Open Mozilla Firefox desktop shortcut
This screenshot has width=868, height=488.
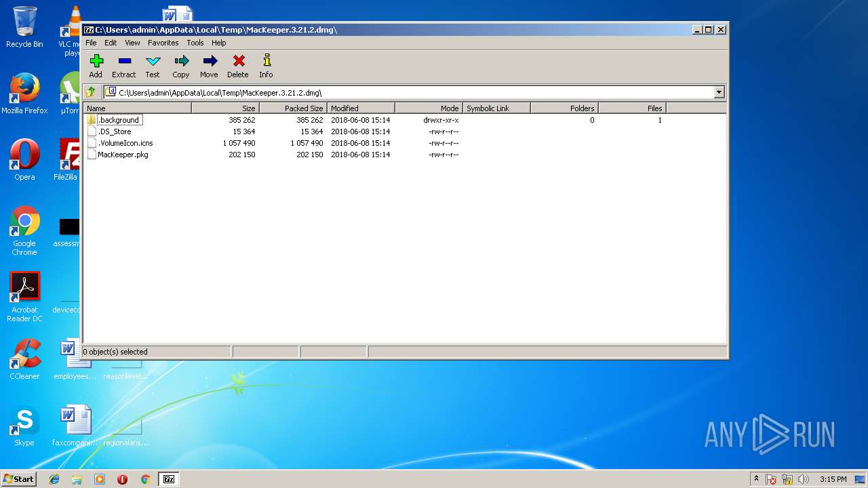(24, 94)
